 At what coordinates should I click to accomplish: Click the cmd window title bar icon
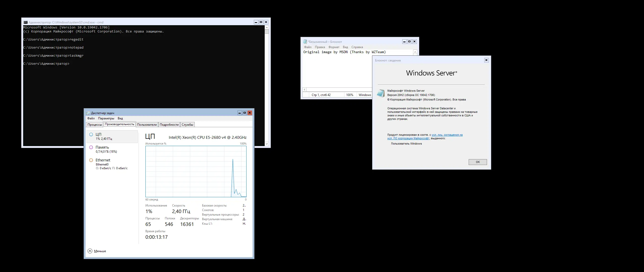[x=25, y=22]
